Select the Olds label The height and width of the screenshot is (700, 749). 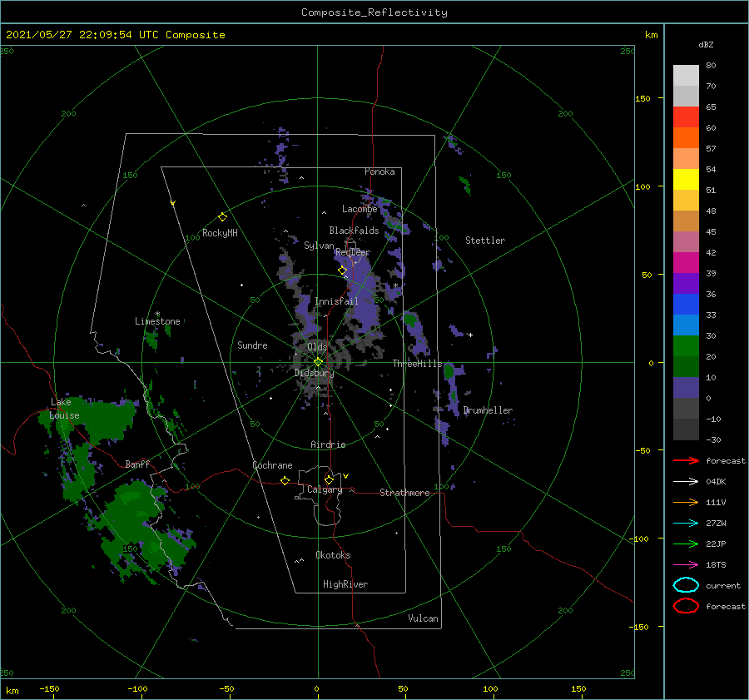[x=317, y=347]
